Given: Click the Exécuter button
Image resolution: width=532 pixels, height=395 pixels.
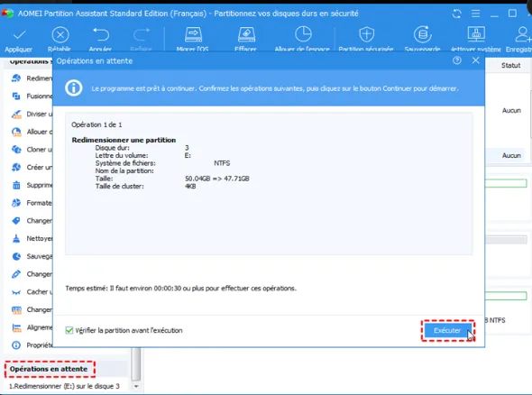Looking at the screenshot, I should pyautogui.click(x=447, y=330).
